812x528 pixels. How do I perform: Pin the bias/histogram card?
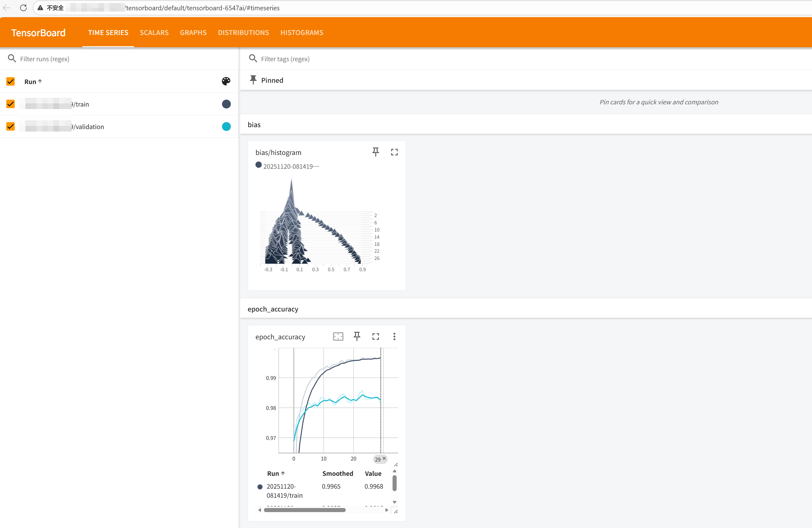coord(375,152)
